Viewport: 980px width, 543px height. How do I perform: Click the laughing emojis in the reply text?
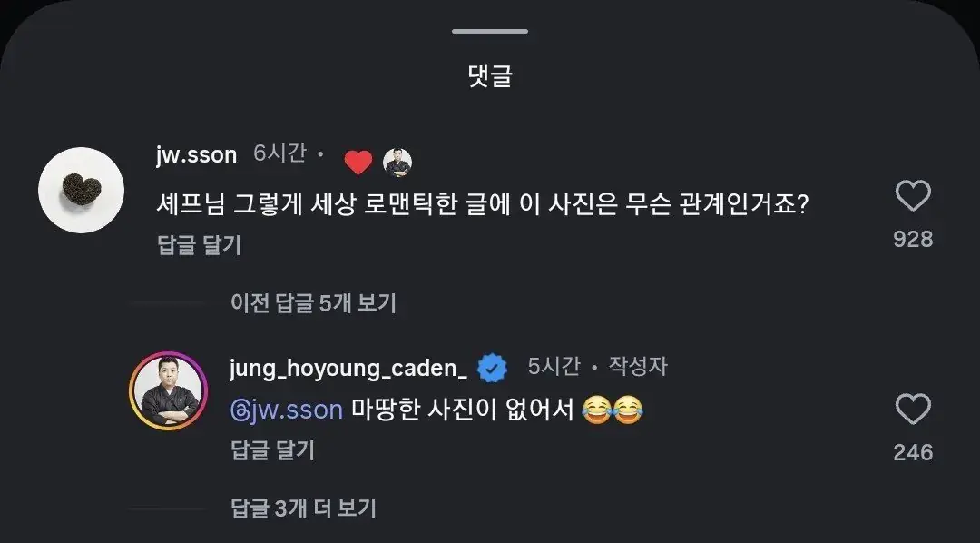click(612, 410)
